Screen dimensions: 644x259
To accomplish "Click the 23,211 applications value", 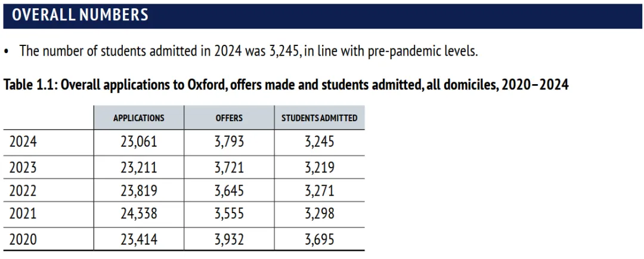I will click(x=139, y=167).
